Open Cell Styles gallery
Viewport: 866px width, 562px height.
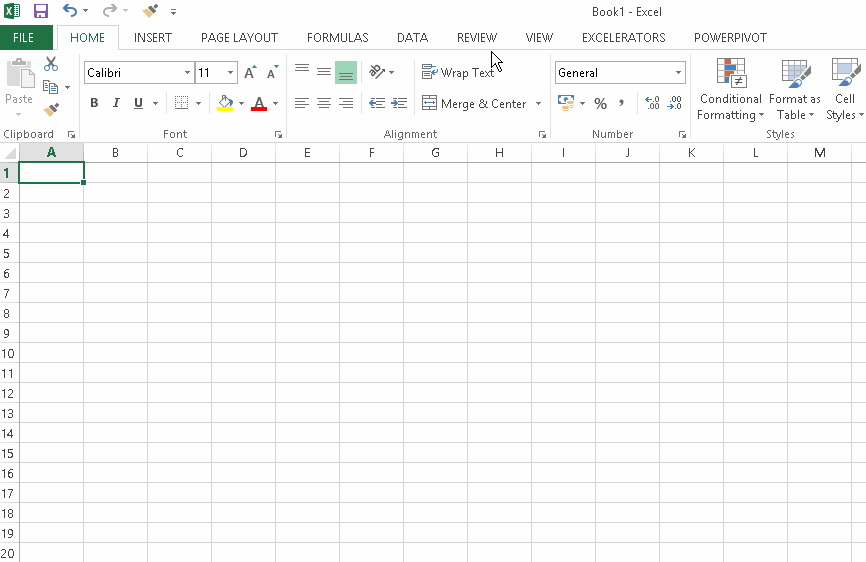(x=844, y=89)
